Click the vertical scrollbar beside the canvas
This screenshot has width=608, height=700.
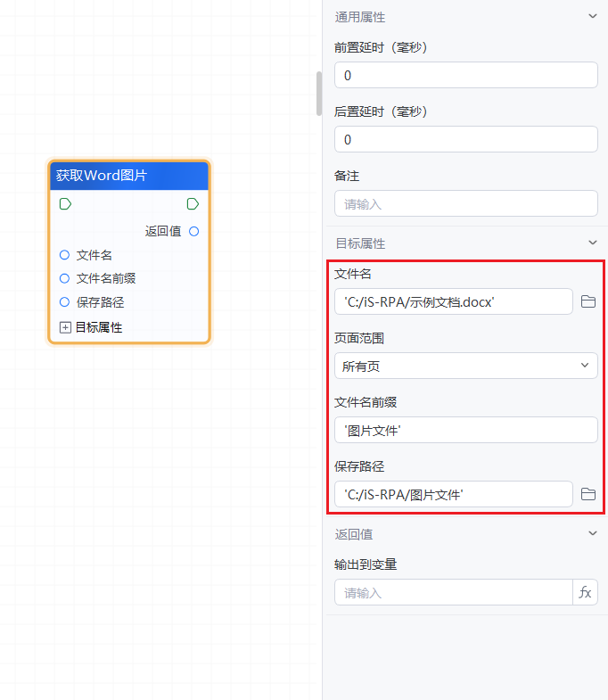coord(319,94)
